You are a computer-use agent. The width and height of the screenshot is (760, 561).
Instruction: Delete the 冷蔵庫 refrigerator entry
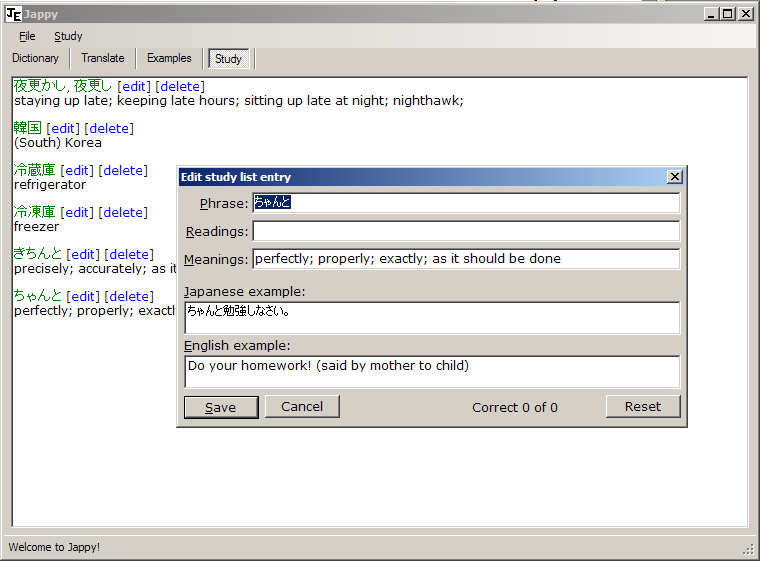click(x=123, y=170)
